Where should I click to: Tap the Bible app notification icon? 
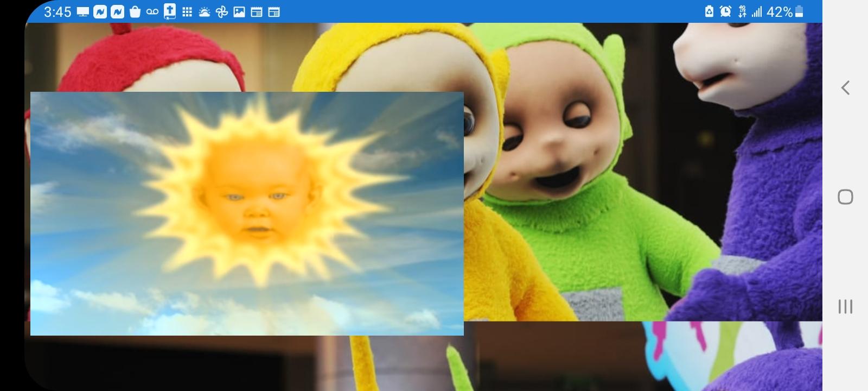coord(170,11)
